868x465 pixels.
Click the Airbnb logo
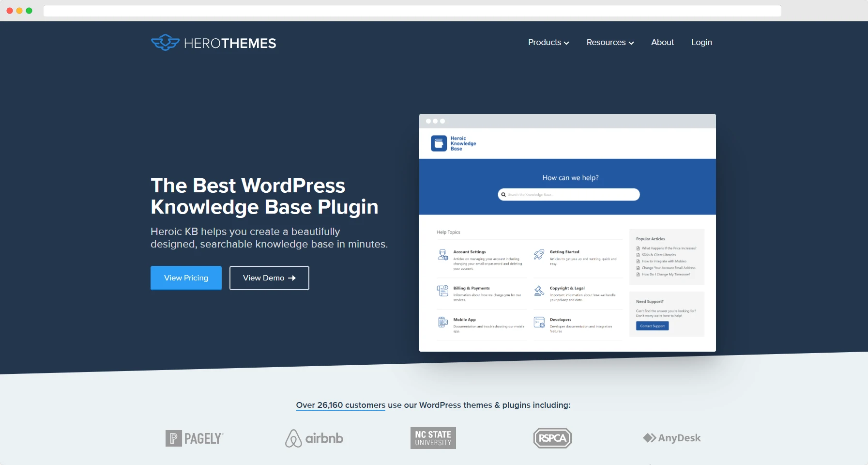pos(314,438)
